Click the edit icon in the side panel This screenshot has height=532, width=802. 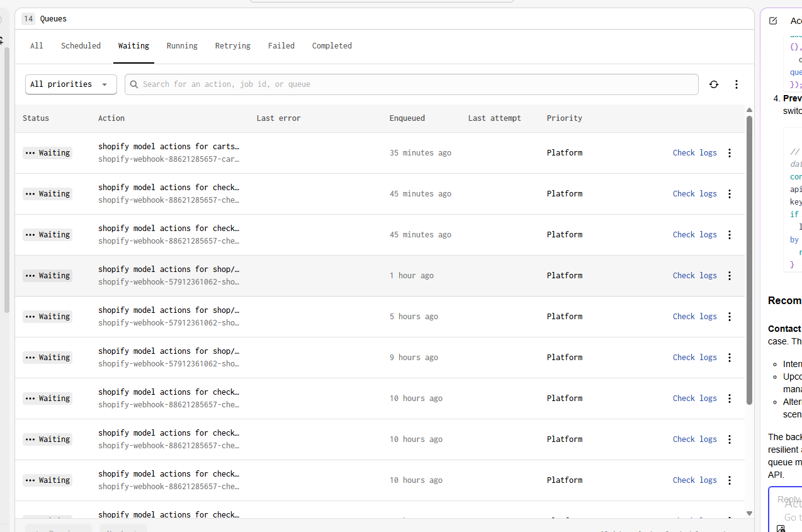click(x=773, y=21)
